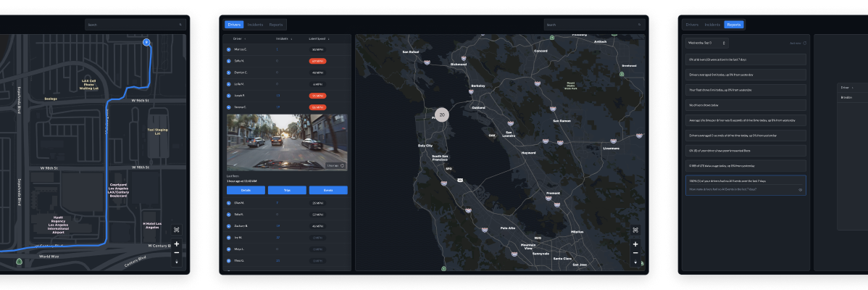Click the blue route endpoint marker
868x290 pixels.
click(146, 42)
